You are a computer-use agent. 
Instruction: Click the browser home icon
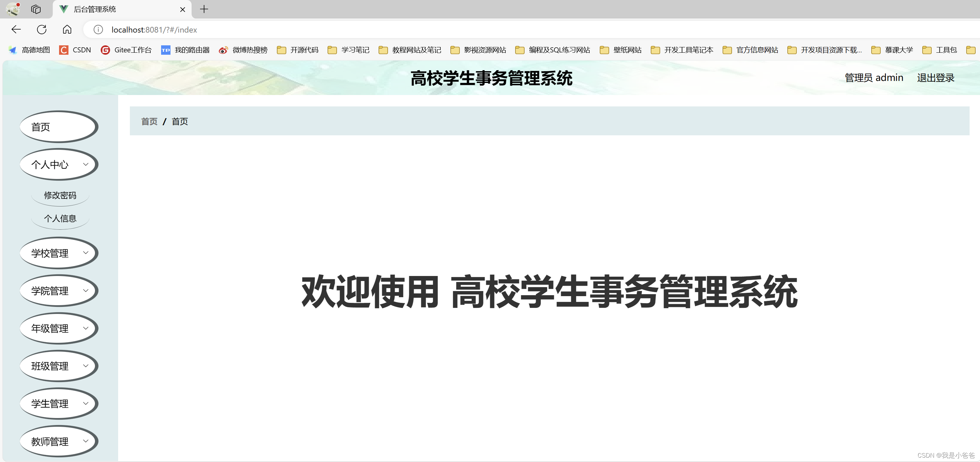point(67,29)
